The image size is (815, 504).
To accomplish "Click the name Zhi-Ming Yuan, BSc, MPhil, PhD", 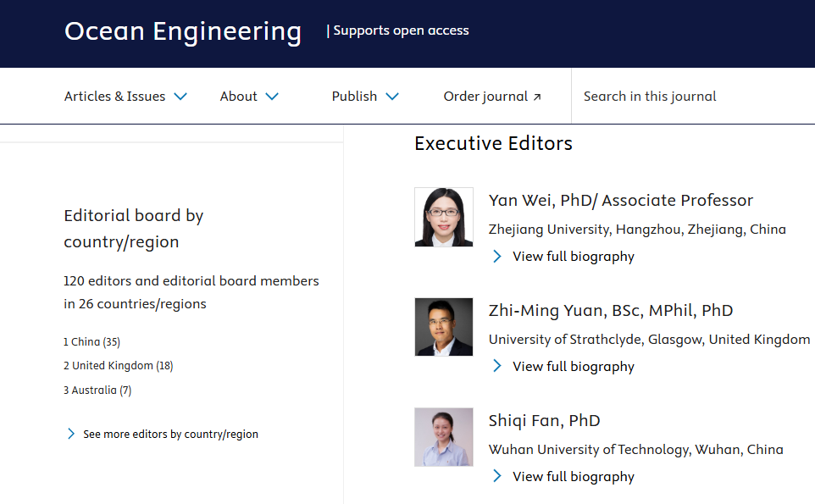I will (611, 311).
